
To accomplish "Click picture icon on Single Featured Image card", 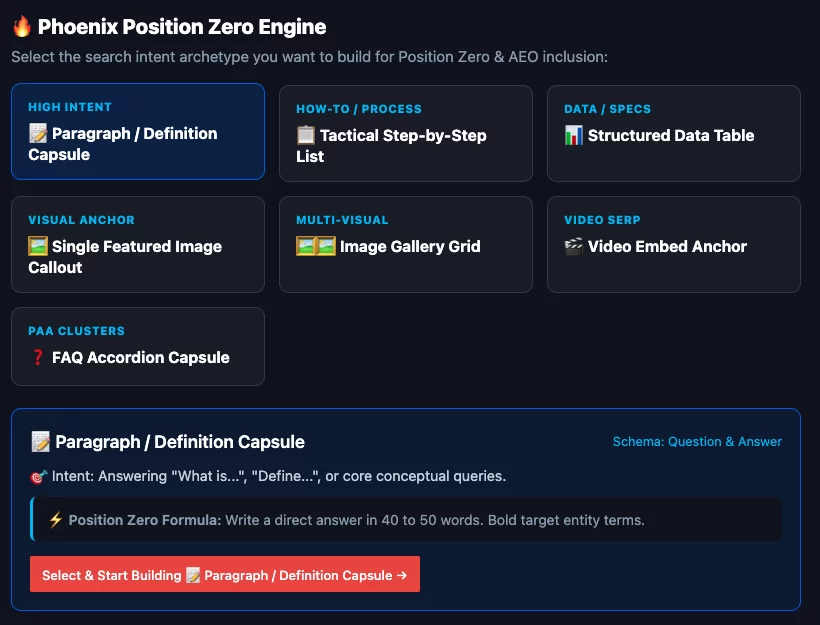I will [x=38, y=246].
